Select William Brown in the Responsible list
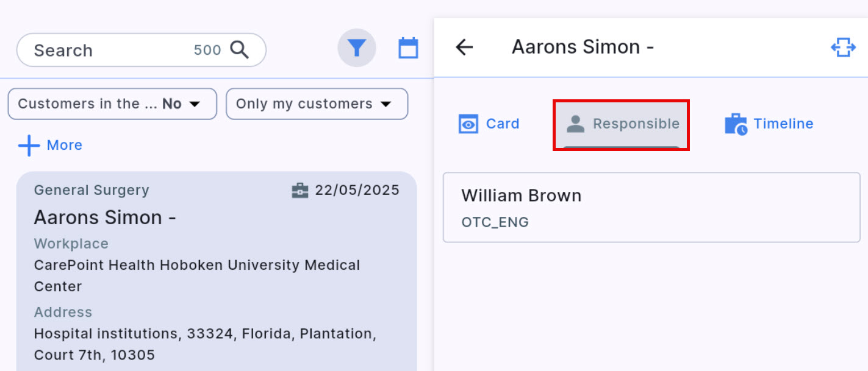Viewport: 868px width, 371px height. pos(651,207)
